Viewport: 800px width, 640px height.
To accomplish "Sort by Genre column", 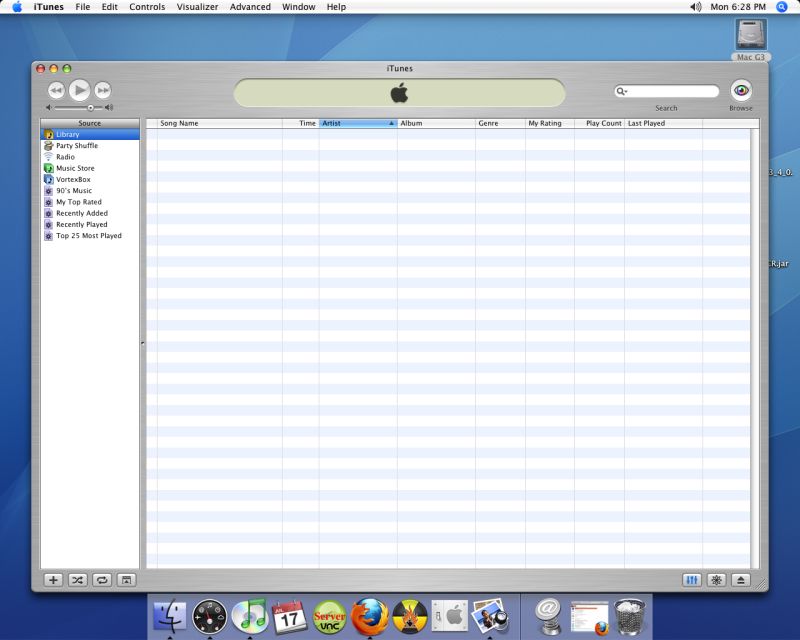I will (500, 123).
